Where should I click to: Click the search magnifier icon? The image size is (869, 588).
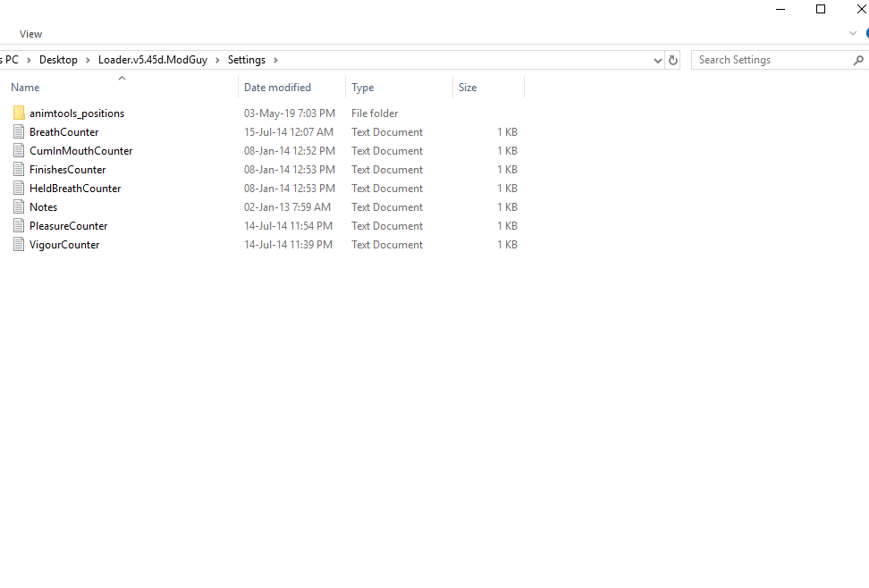[x=859, y=60]
